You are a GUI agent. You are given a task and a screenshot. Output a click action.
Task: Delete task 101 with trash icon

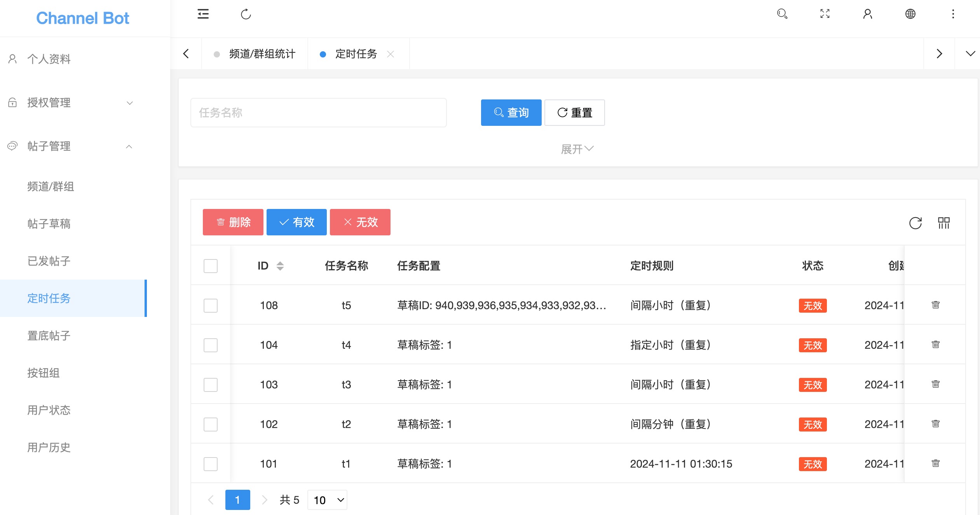coord(935,463)
